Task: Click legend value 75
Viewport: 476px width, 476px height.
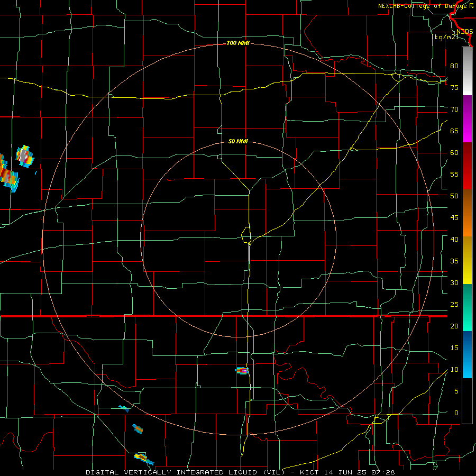Action: click(454, 87)
